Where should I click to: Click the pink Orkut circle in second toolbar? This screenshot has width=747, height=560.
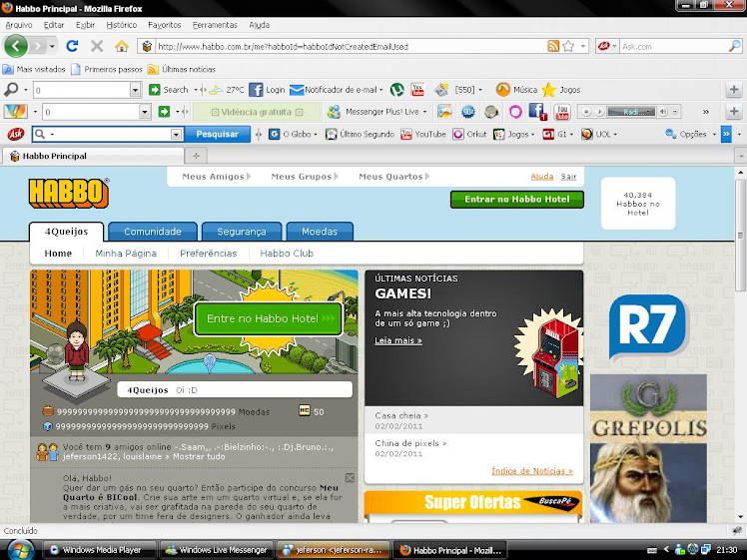tap(515, 112)
